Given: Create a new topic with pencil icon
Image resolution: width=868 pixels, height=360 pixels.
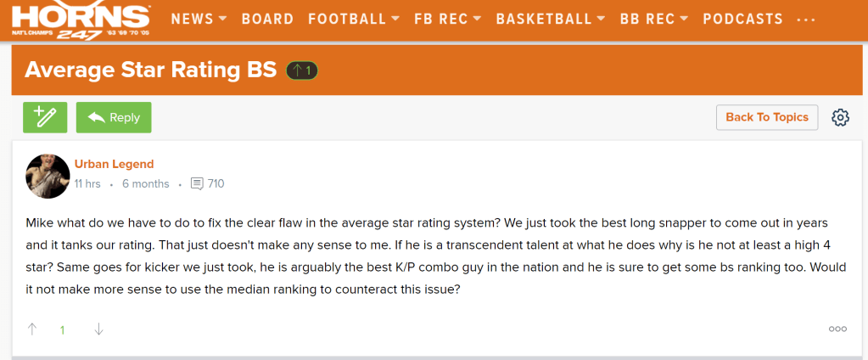Looking at the screenshot, I should tap(45, 118).
